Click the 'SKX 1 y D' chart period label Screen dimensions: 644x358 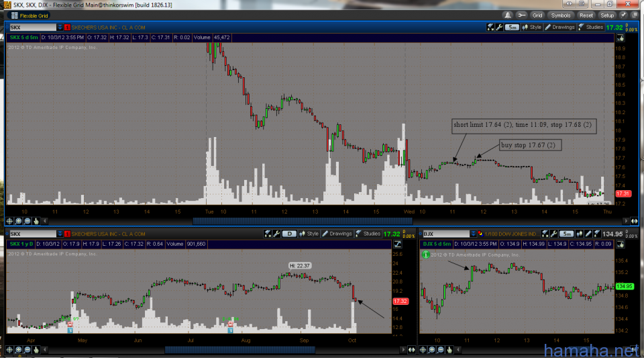(21, 244)
